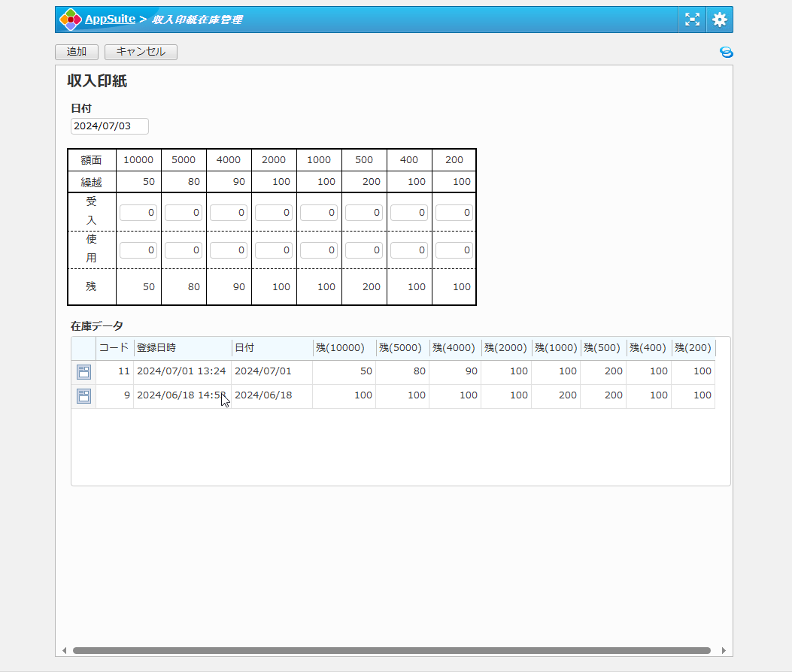792x672 pixels.
Task: Click the 日付 date input field
Action: tap(110, 126)
